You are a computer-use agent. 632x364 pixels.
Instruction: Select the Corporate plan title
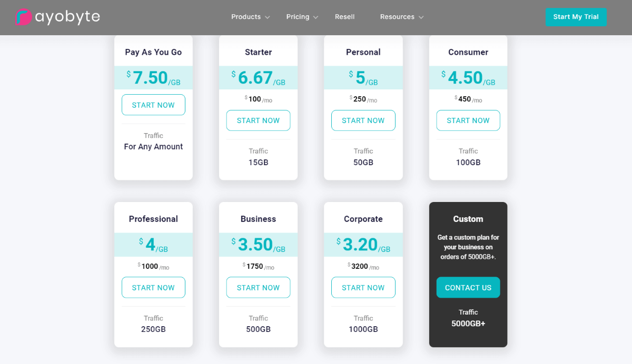click(x=363, y=219)
